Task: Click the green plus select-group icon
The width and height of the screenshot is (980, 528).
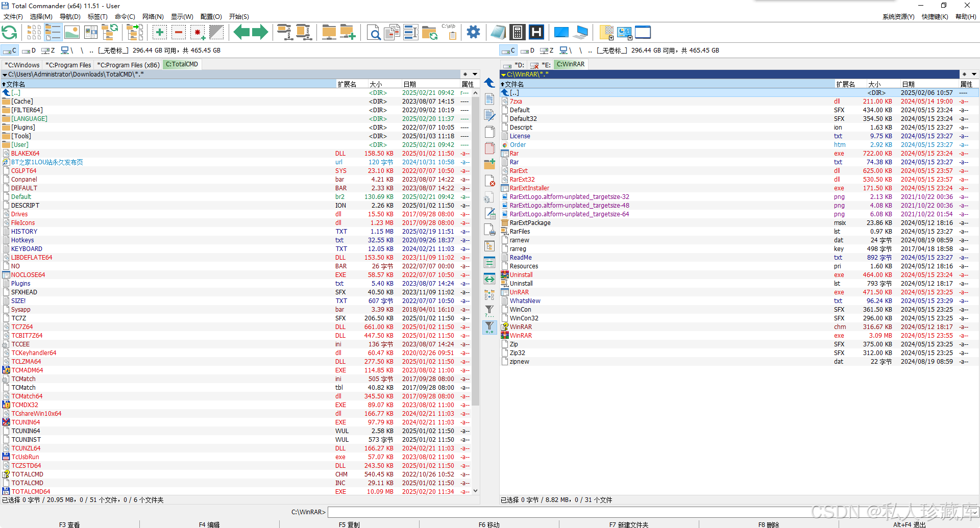Action: 160,33
